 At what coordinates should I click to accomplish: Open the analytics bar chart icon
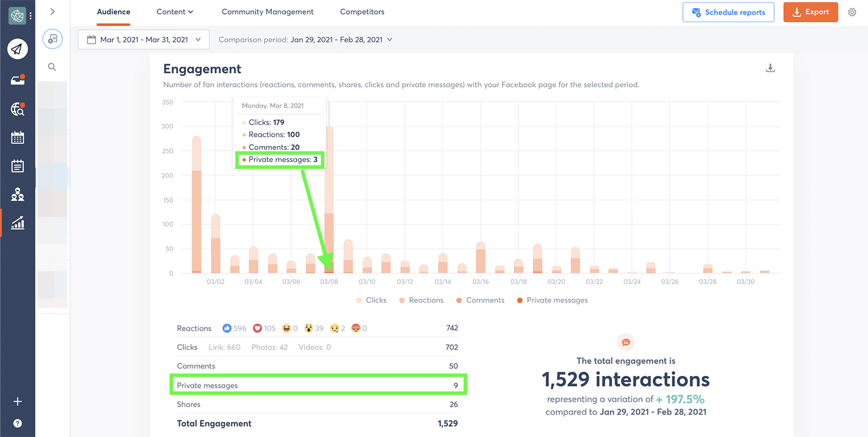[17, 223]
